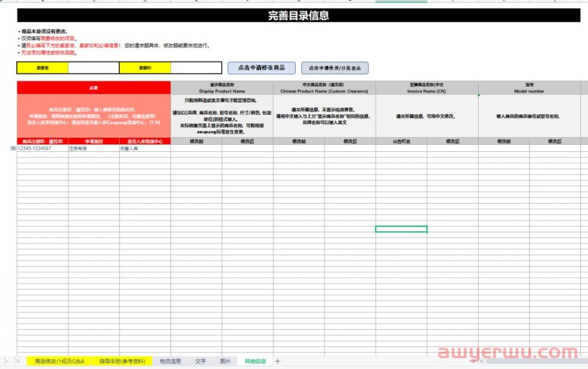Viewport: 588px width, 369px height.
Task: Click the Chinese Product Name (Custom Clearance) header
Action: point(325,88)
